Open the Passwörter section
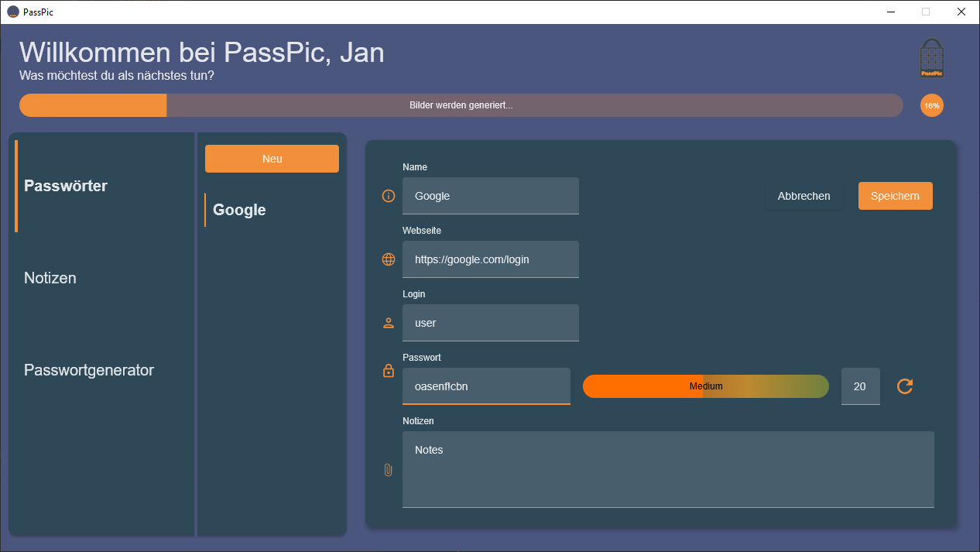The image size is (980, 552). click(x=102, y=186)
